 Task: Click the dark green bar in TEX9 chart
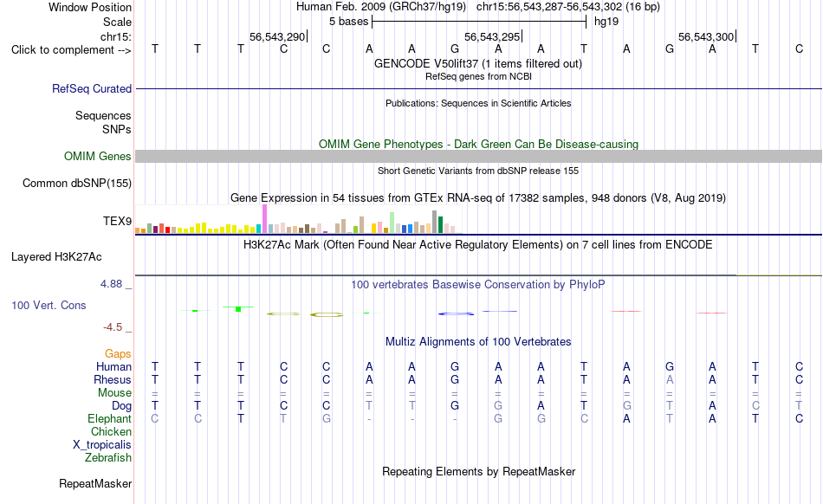point(440,224)
